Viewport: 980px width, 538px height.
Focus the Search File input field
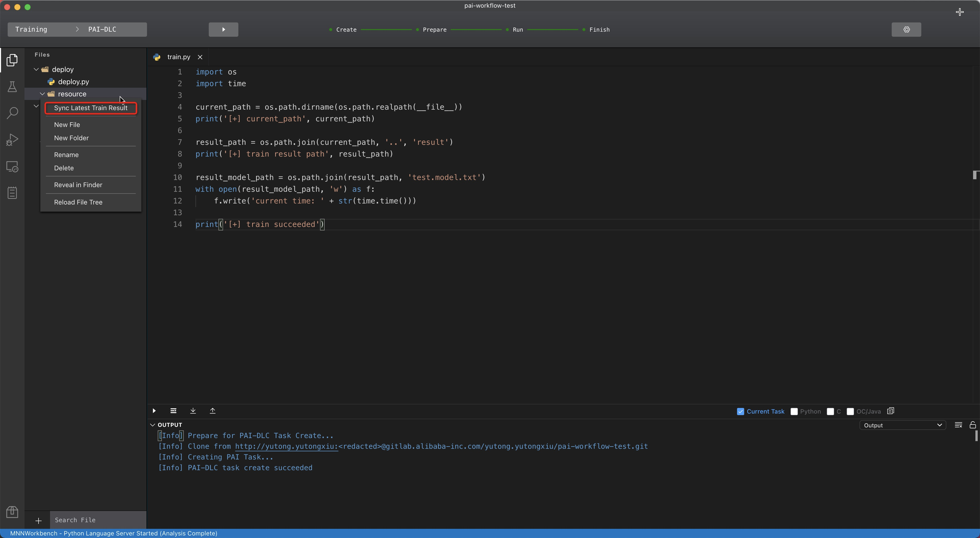[98, 520]
